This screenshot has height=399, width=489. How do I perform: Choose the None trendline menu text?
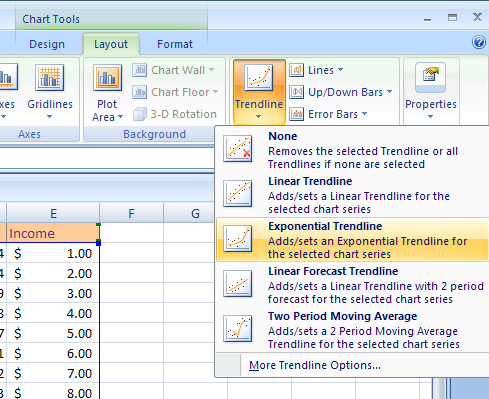click(x=283, y=136)
